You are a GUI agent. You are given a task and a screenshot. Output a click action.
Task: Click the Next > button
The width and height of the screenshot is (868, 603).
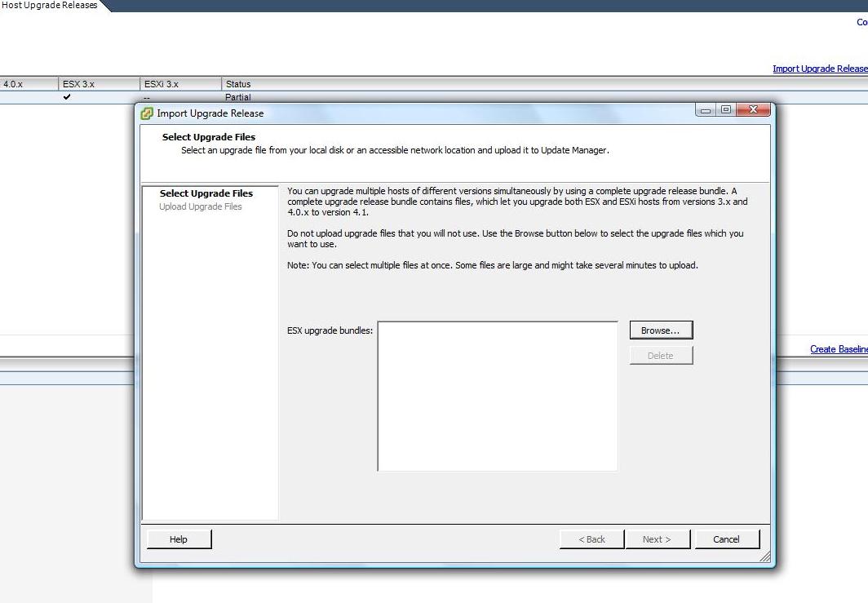(657, 539)
